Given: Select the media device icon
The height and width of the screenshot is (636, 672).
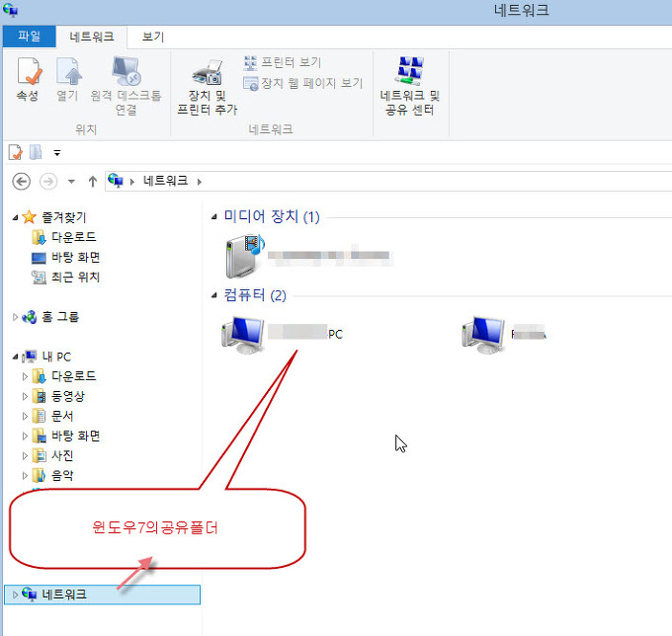Looking at the screenshot, I should click(241, 256).
